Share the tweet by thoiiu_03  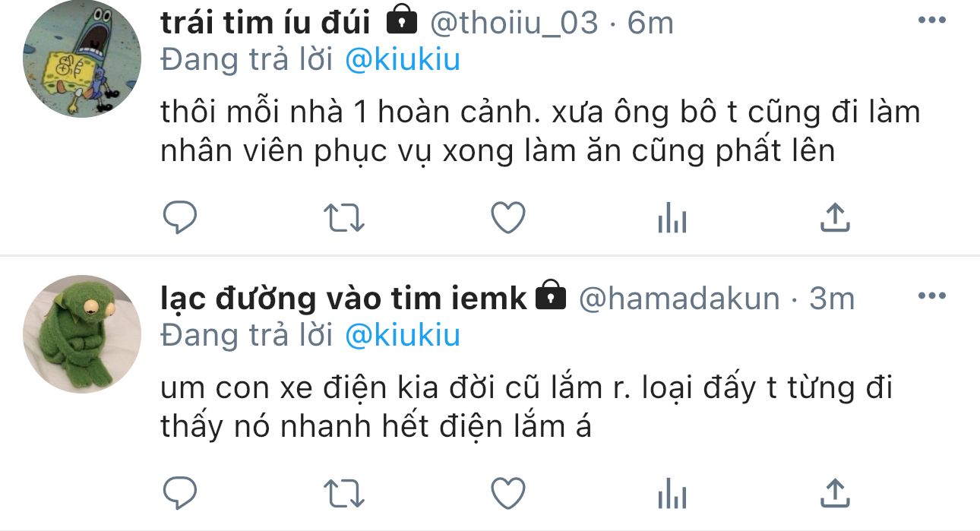click(835, 217)
